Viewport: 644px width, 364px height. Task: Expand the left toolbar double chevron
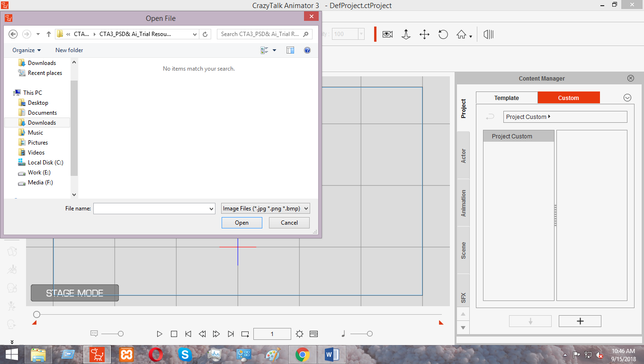12,341
